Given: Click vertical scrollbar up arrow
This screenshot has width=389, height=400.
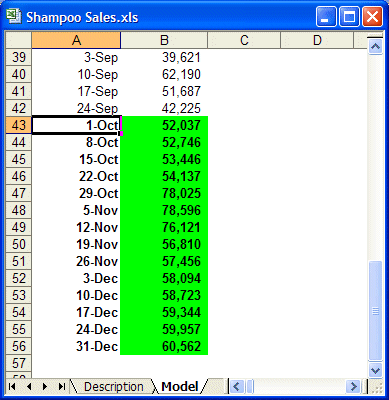Looking at the screenshot, I should (x=375, y=47).
